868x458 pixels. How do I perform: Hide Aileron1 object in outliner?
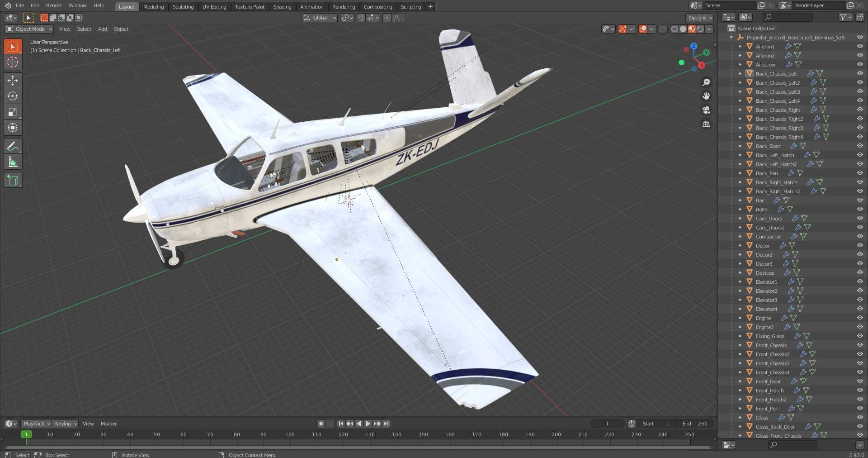860,46
